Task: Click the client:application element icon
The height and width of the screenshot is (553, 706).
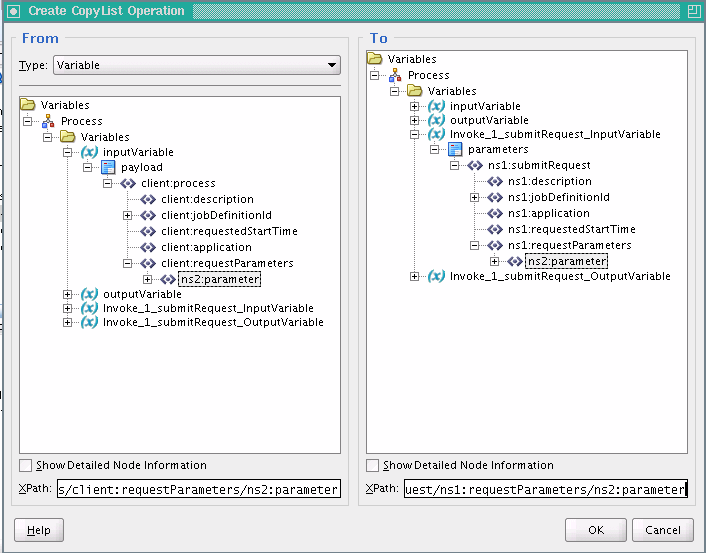Action: [148, 247]
